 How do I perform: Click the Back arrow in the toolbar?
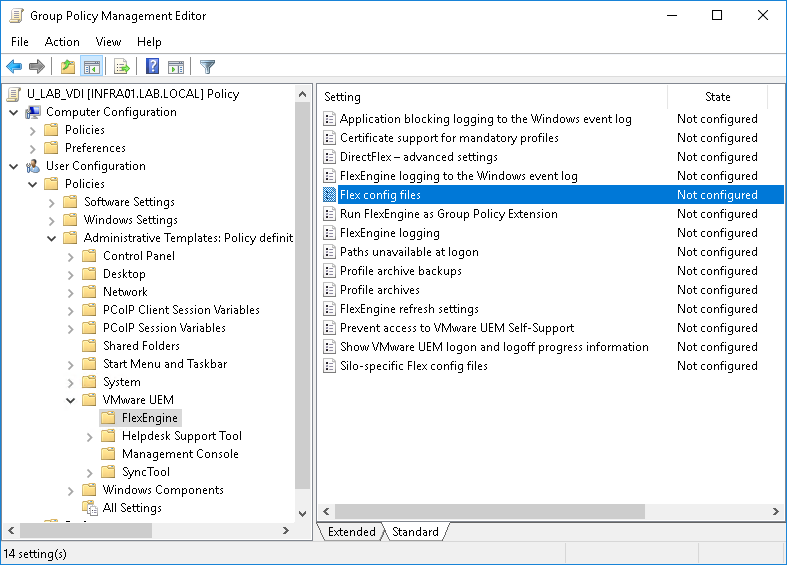pyautogui.click(x=14, y=67)
